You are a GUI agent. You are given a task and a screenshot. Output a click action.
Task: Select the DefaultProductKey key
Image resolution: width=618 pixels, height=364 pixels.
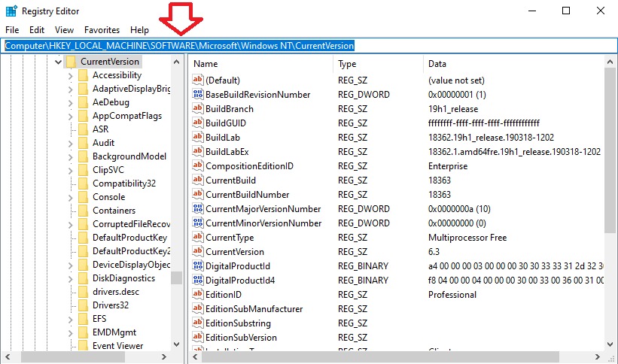(x=129, y=238)
